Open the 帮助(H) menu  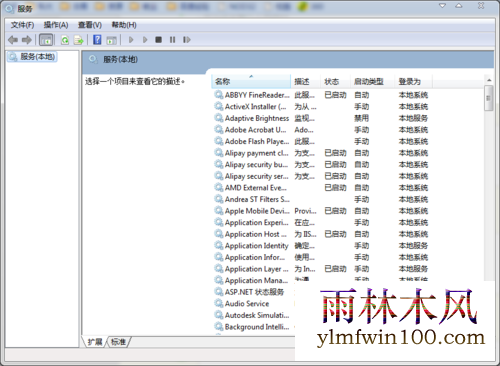tap(124, 25)
